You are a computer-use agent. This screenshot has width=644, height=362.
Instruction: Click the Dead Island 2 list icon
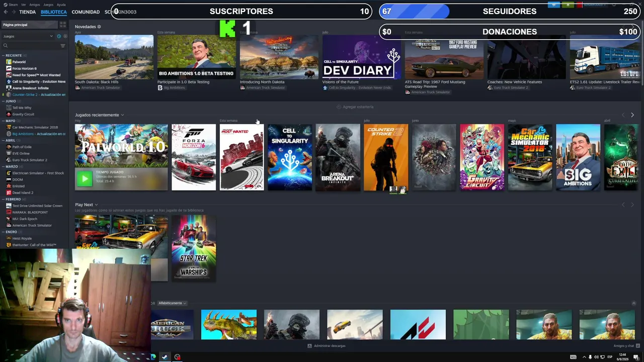pyautogui.click(x=9, y=193)
